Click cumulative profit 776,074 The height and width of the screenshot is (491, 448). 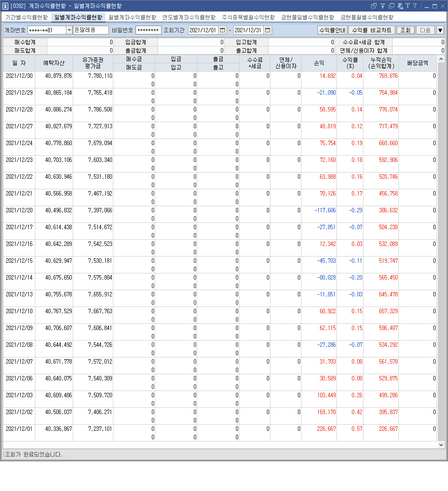388,110
